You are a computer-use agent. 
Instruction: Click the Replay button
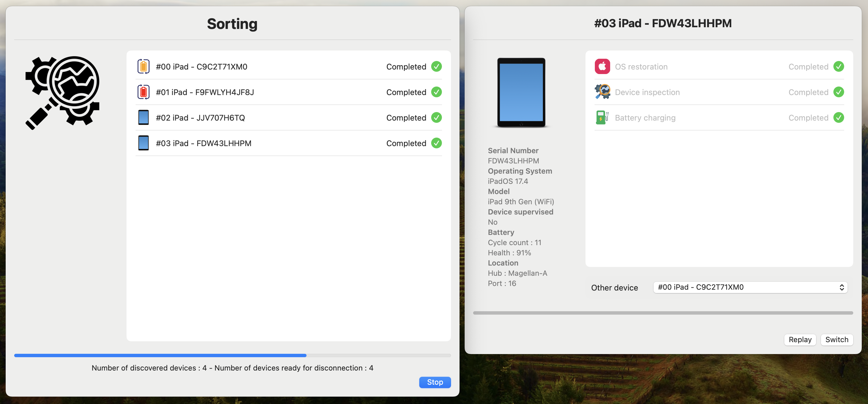(800, 339)
